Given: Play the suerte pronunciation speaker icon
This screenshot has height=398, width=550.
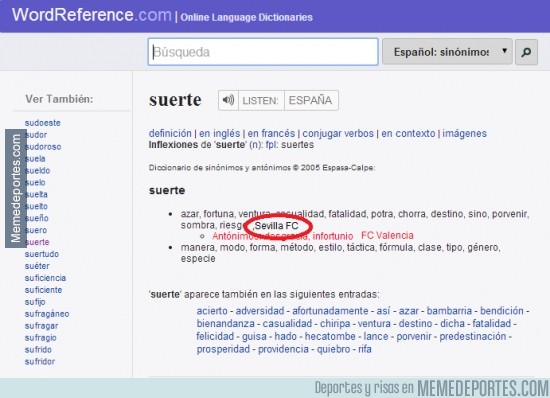Looking at the screenshot, I should pyautogui.click(x=228, y=100).
